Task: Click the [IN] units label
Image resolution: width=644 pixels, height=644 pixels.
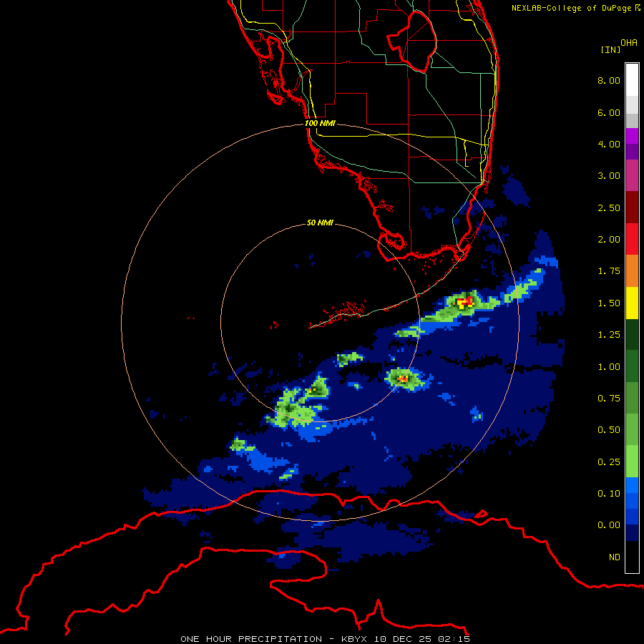Action: click(x=610, y=49)
